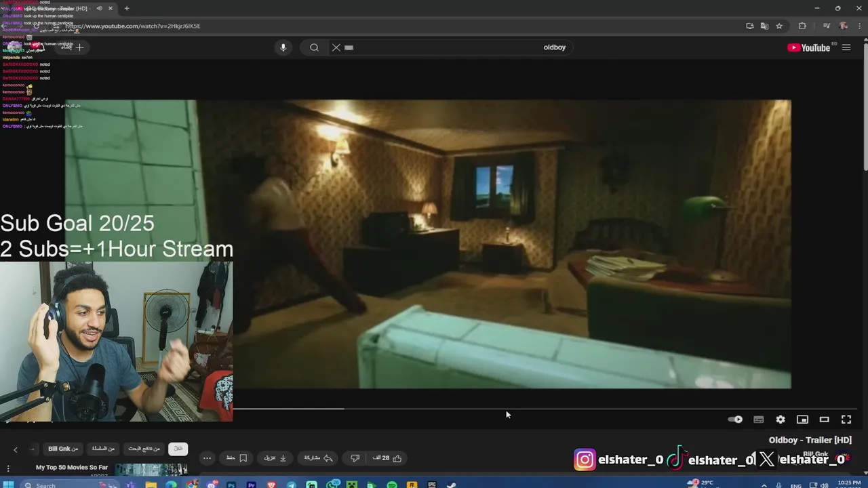
Task: Click the video progress bar
Action: 546,409
